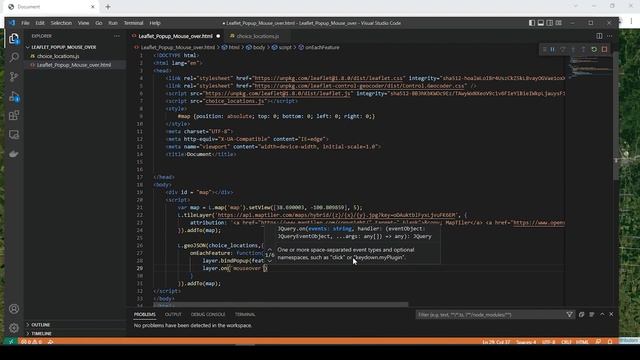
Task: Select the PROBLEMS panel tab
Action: [x=144, y=314]
